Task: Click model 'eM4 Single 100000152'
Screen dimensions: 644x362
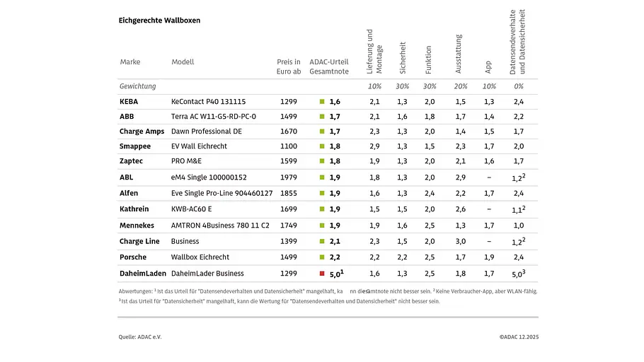Action: click(x=209, y=177)
